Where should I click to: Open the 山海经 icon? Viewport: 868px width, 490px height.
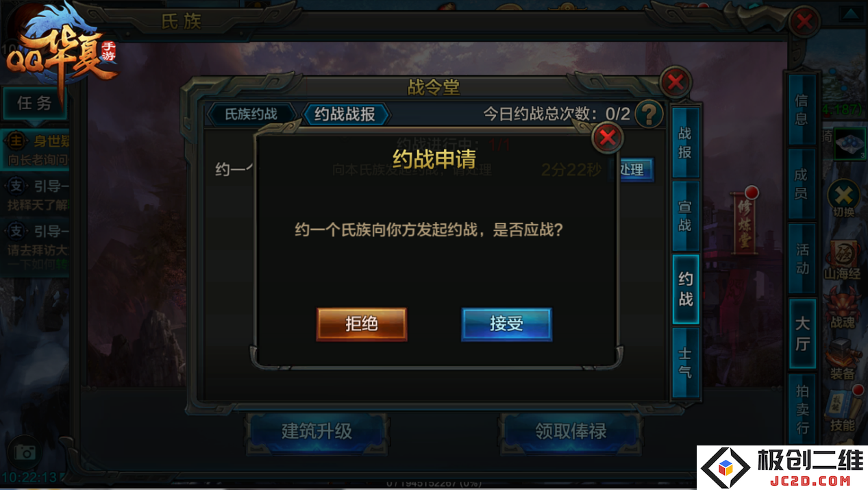click(x=842, y=260)
